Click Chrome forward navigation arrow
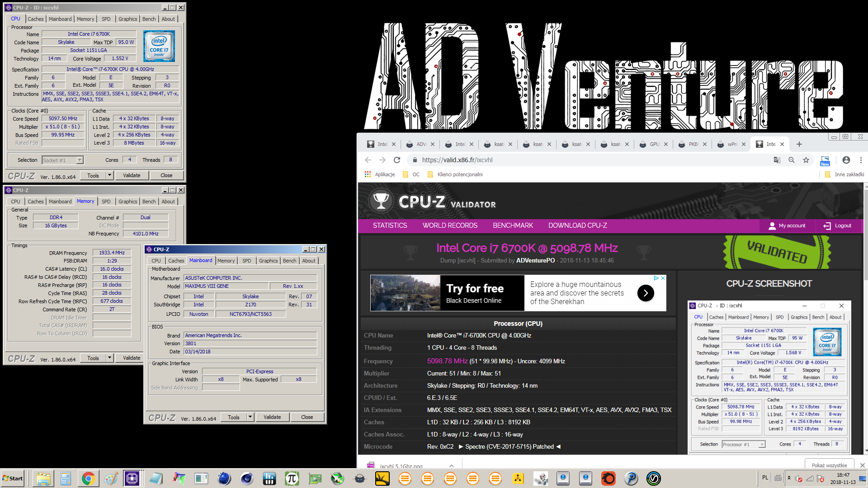868x488 pixels. pyautogui.click(x=382, y=160)
